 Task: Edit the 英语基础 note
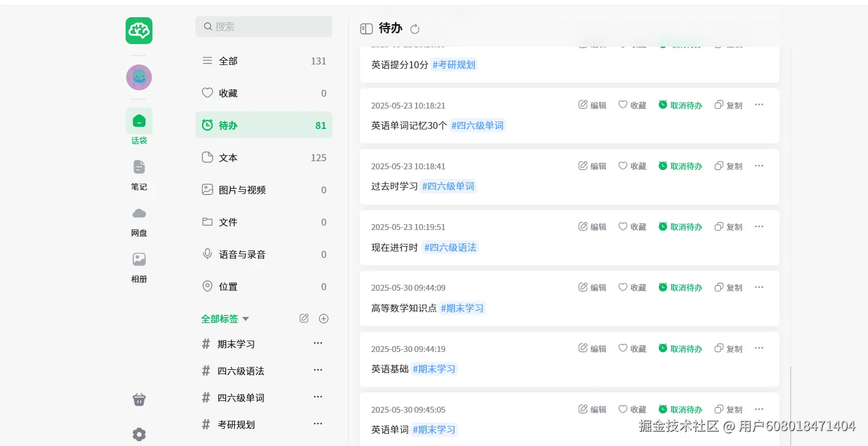coord(592,348)
